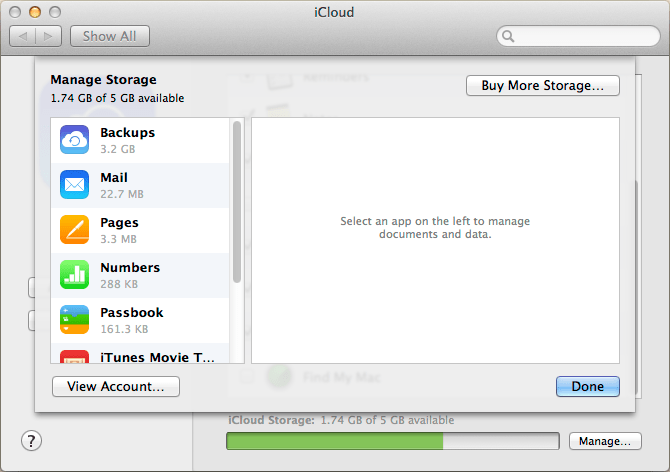Click the search magnifier icon
The image size is (670, 472).
pos(508,36)
